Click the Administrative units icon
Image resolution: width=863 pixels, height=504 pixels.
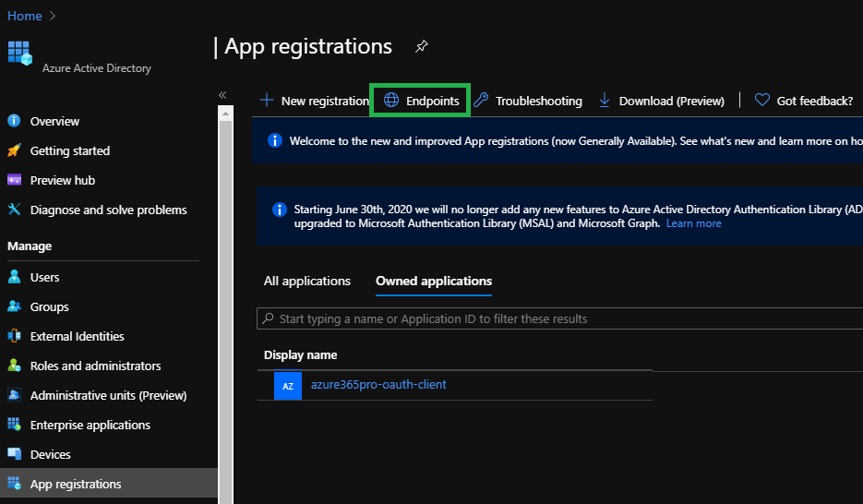click(15, 395)
